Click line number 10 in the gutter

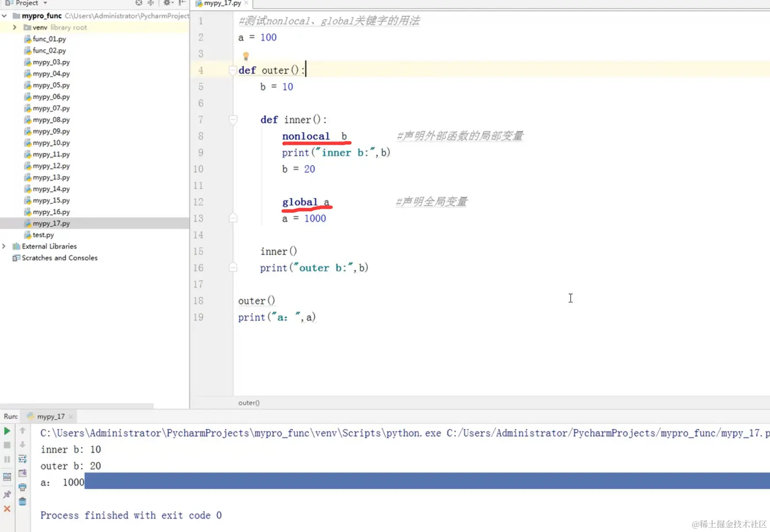coord(198,169)
